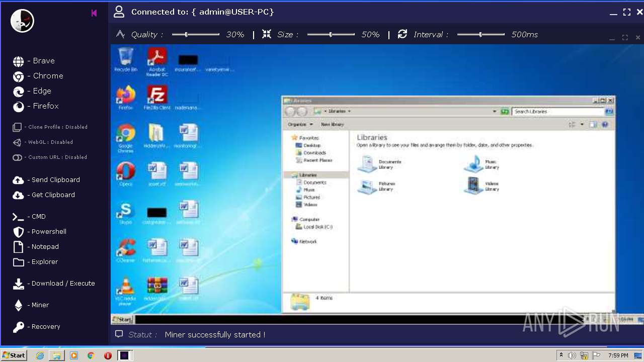644x362 pixels.
Task: Select Downloads under Favorites
Action: [311, 153]
